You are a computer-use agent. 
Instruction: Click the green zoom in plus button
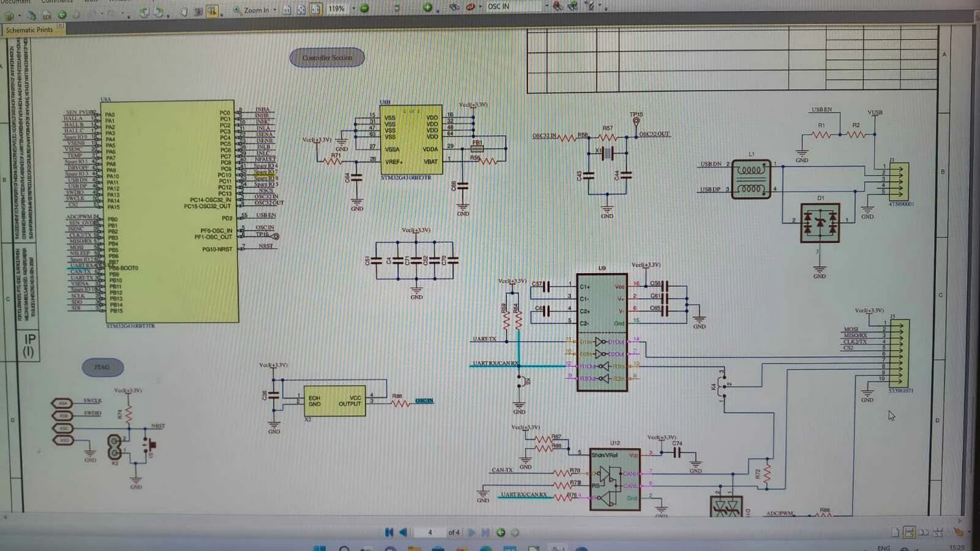(x=428, y=7)
